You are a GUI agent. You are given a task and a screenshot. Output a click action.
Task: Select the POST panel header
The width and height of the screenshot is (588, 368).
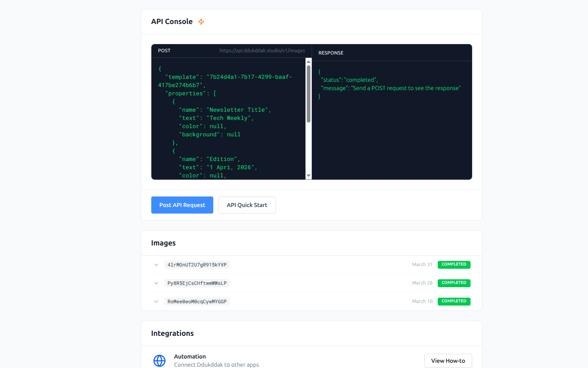(x=164, y=51)
